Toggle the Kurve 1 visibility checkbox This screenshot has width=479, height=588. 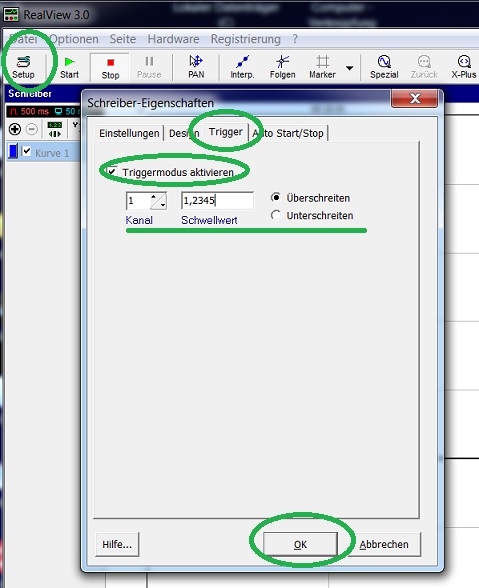pos(26,152)
